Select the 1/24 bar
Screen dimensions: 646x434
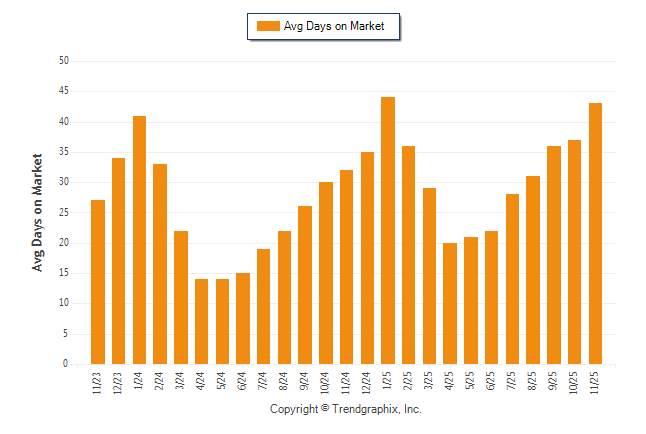139,240
